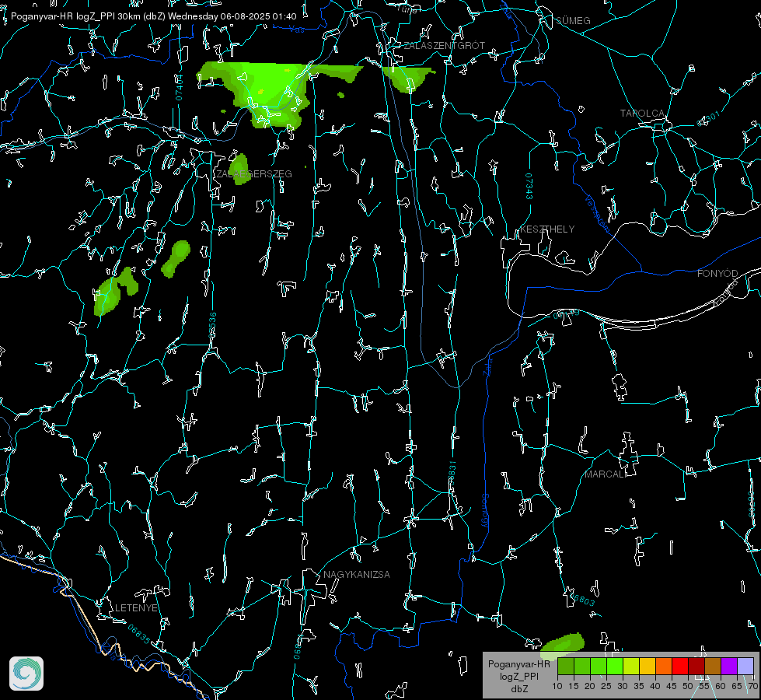761x700 pixels.
Task: Click the 60-65 dBZ purple swatch
Action: pos(729,666)
